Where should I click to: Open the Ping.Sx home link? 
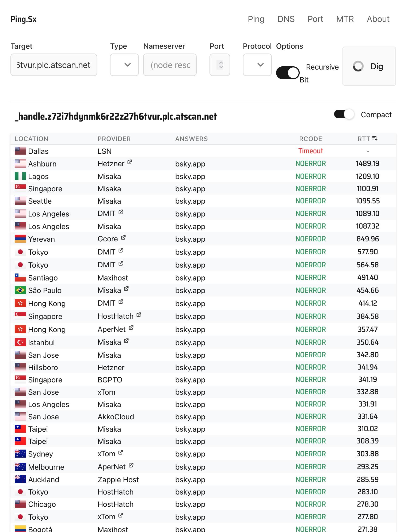[24, 19]
